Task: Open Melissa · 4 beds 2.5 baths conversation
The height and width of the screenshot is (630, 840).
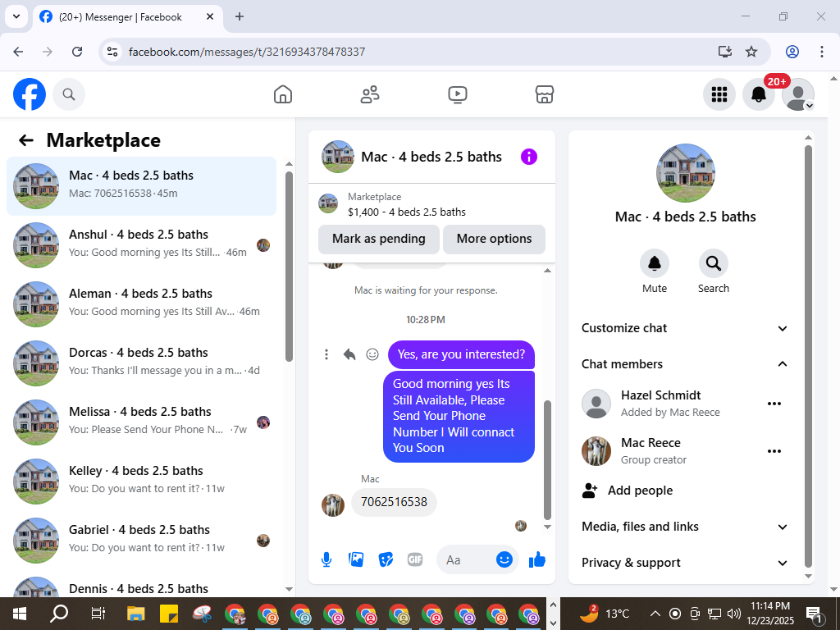Action: [141, 422]
